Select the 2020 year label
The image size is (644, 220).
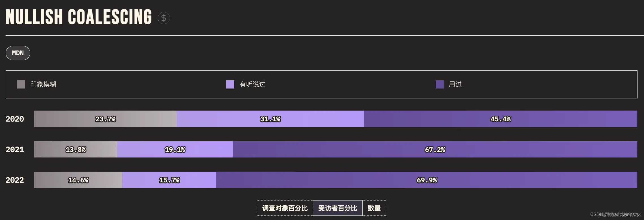15,119
